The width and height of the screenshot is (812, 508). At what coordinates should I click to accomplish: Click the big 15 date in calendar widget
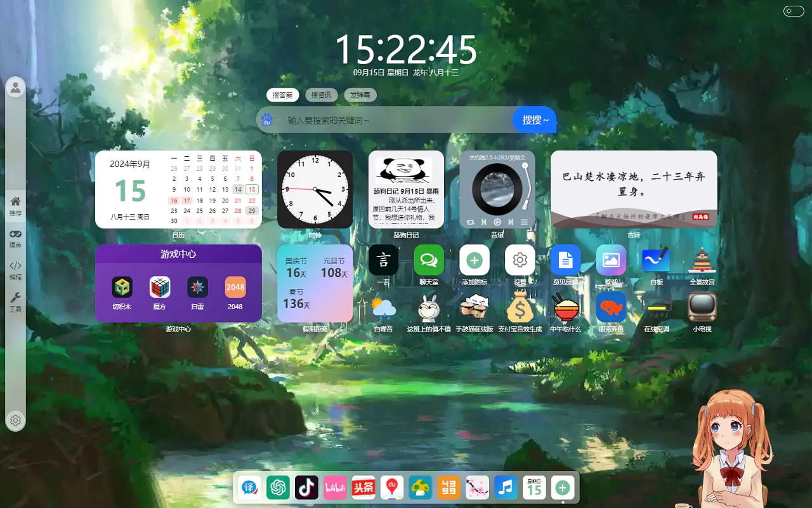pyautogui.click(x=130, y=190)
